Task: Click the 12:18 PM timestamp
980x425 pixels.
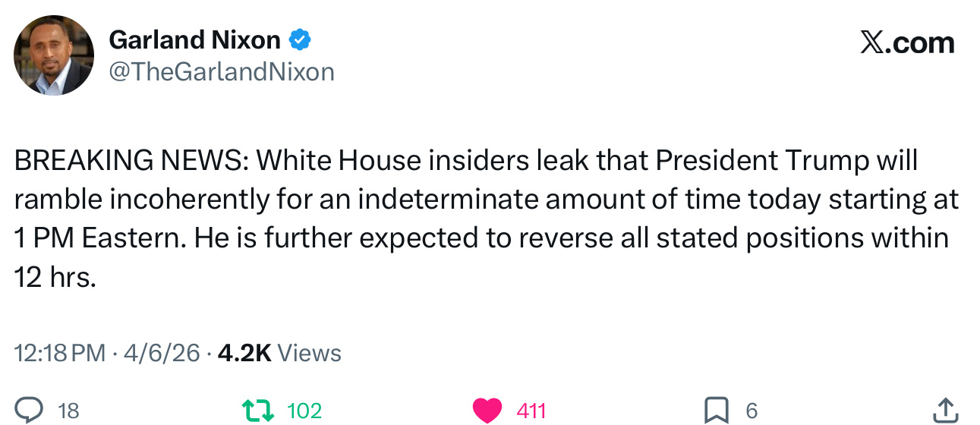Action: [x=60, y=353]
